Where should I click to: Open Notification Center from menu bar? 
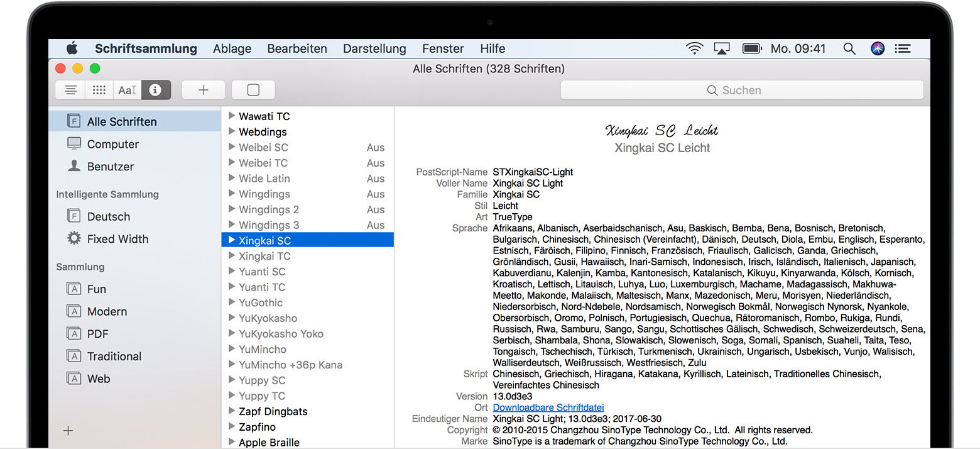pyautogui.click(x=903, y=48)
